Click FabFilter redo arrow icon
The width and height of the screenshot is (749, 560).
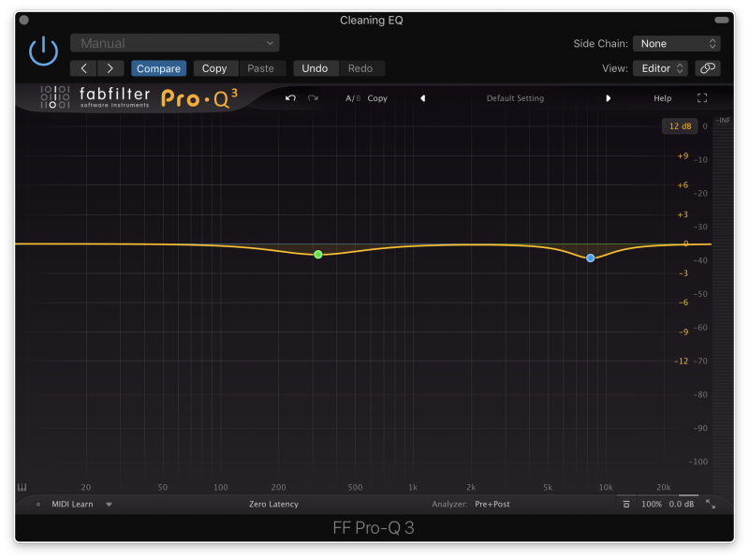tap(313, 98)
